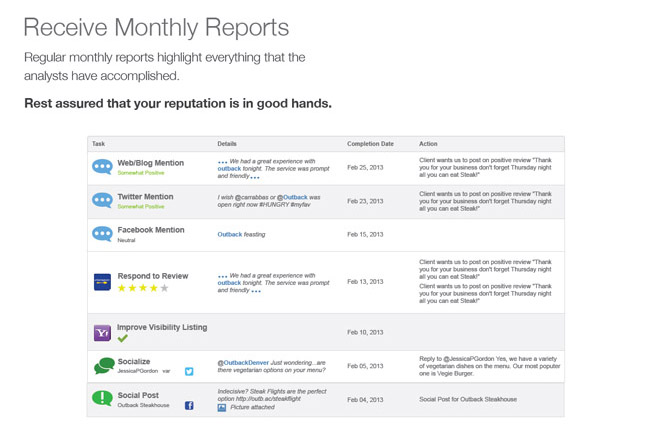The width and height of the screenshot is (650, 435).
Task: Click the Twitter Mention speech bubble icon
Action: click(x=102, y=201)
